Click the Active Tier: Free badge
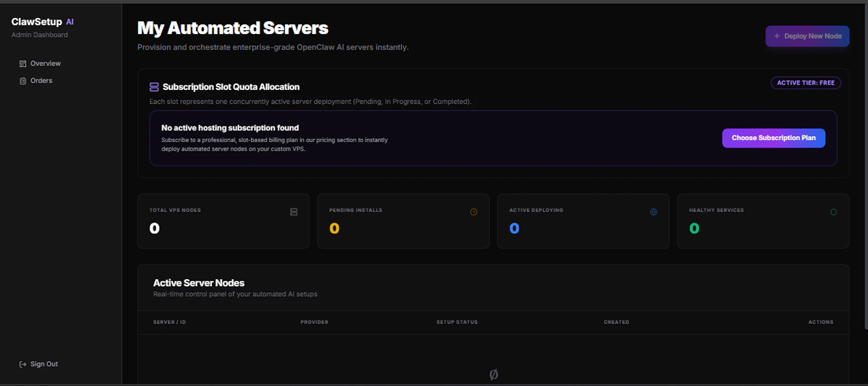868x386 pixels. coord(806,83)
